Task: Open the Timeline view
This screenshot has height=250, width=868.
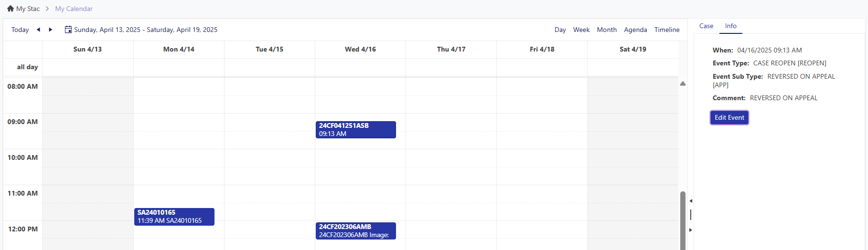Action: pyautogui.click(x=667, y=30)
